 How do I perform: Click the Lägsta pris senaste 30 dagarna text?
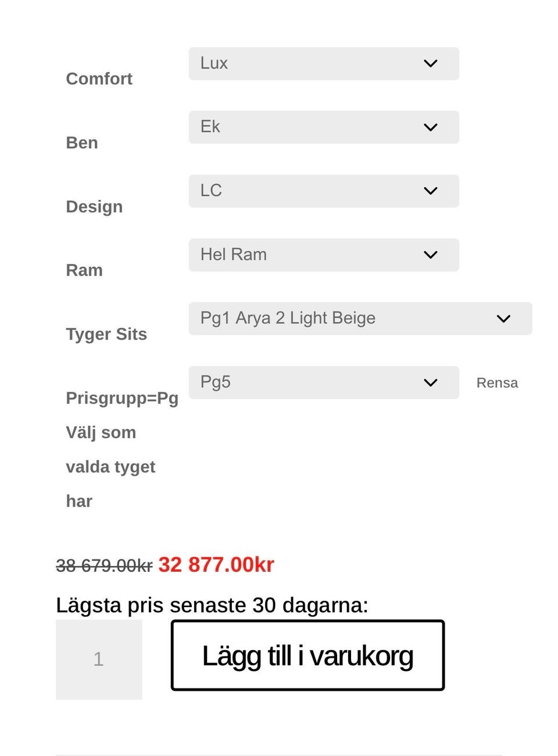tap(212, 605)
